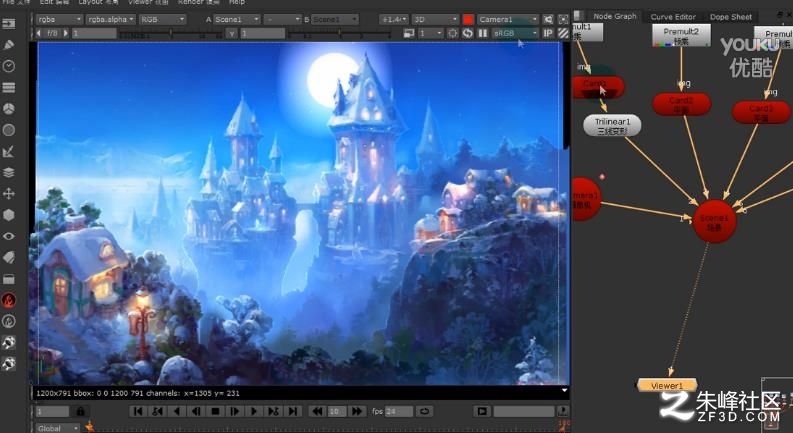
Task: Open the RGB display mode dropdown
Action: (162, 19)
